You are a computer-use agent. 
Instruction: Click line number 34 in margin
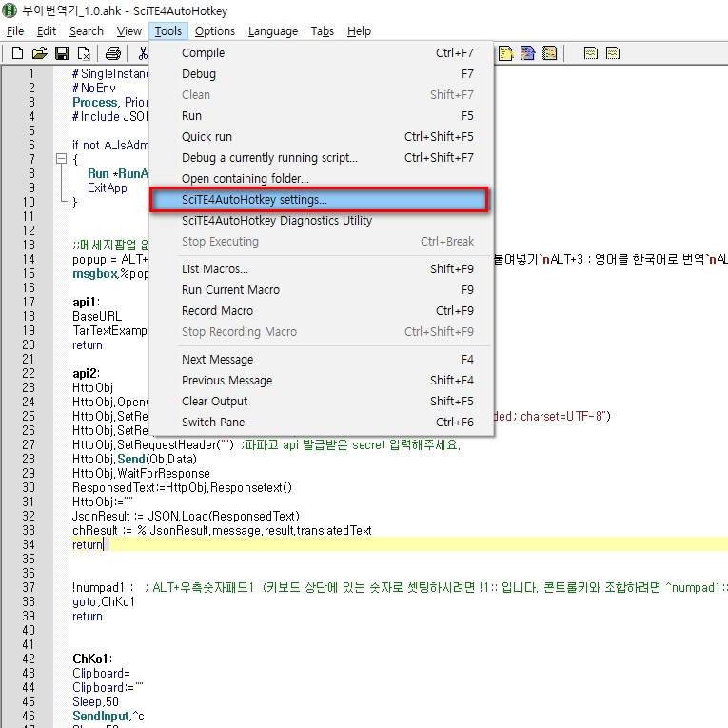coord(29,544)
